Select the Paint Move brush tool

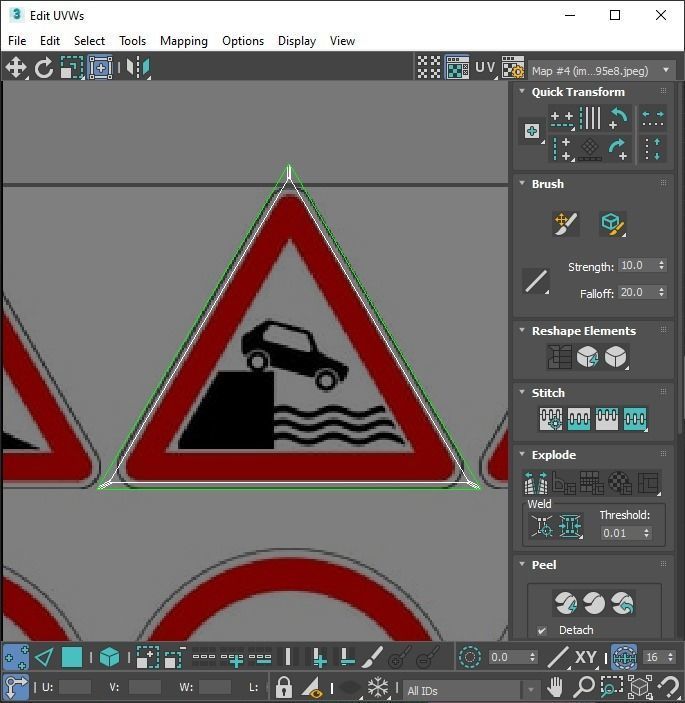click(x=566, y=224)
